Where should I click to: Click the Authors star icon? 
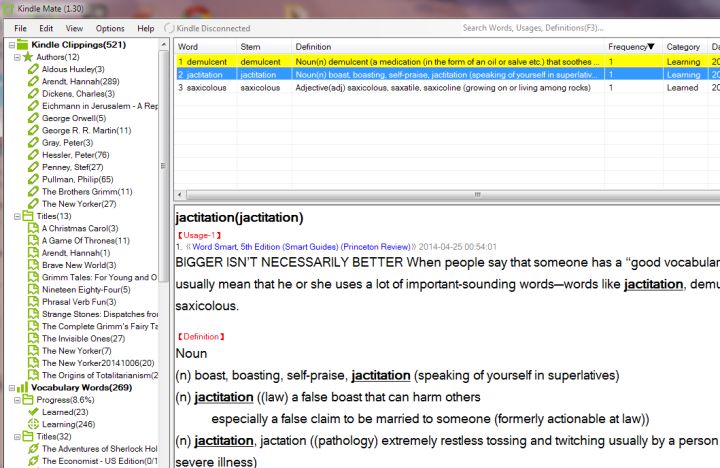pyautogui.click(x=28, y=57)
